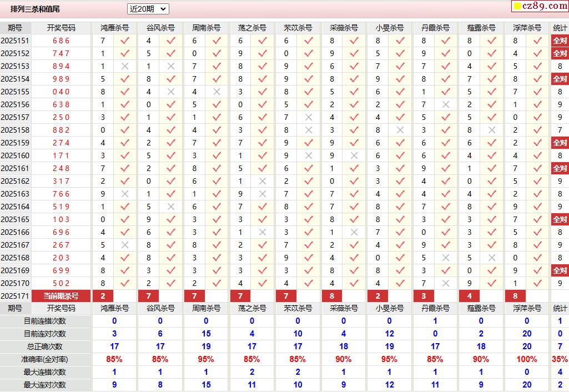Click gray X for 鸿雁杀号 in row 2025167
The image size is (569, 392).
pos(125,245)
